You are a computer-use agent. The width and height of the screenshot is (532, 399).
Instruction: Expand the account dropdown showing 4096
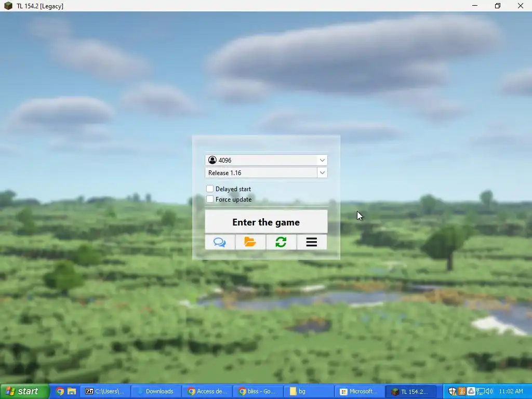322,160
